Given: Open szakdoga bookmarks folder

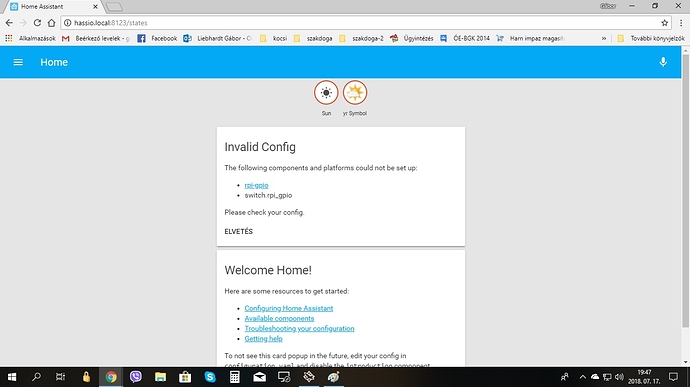Looking at the screenshot, I should click(x=313, y=38).
